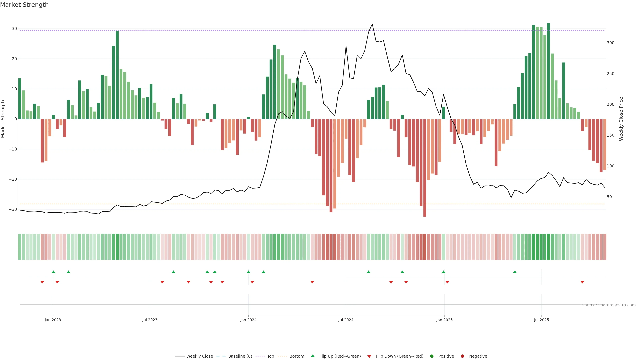Click the last green flip-up triangle marker
Screen dimensions: 644x362
point(515,272)
